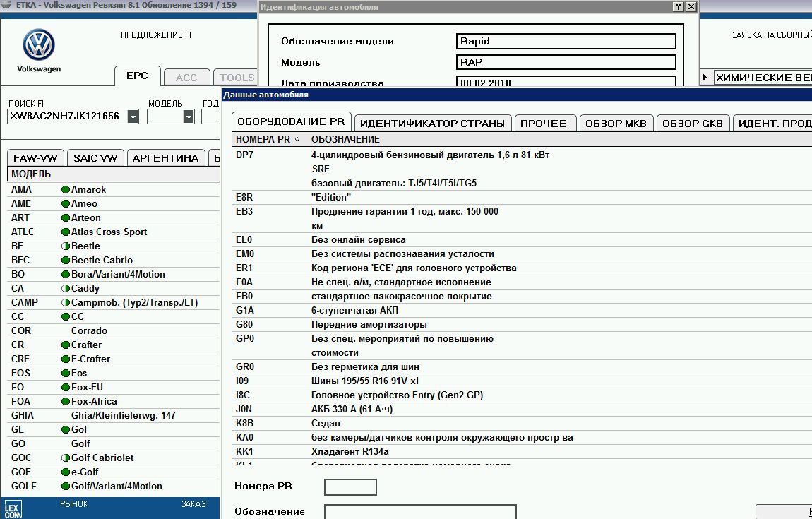Click the half-filled dot beside Golf Cabriolet

click(66, 458)
